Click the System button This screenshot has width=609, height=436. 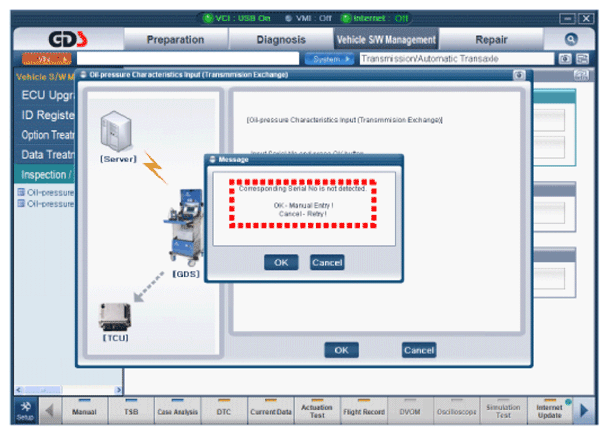329,59
